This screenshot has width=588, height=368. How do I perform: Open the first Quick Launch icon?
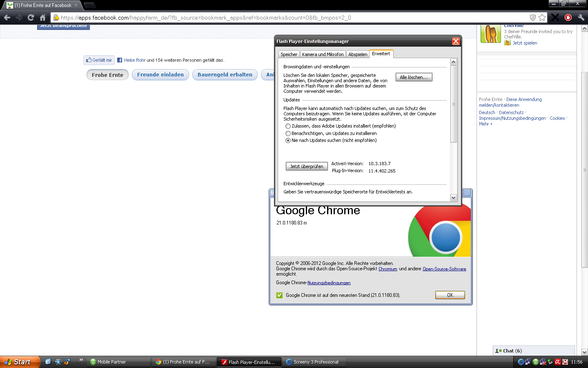coord(48,362)
